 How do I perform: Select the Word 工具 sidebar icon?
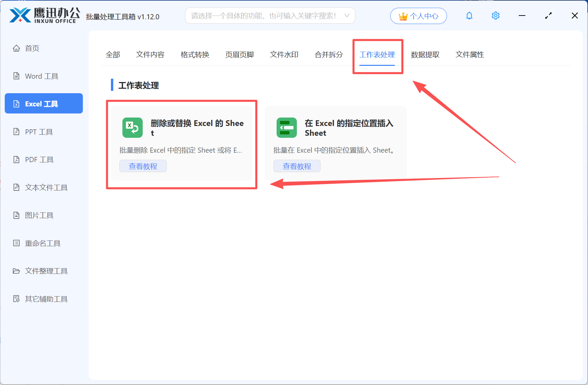click(x=16, y=76)
